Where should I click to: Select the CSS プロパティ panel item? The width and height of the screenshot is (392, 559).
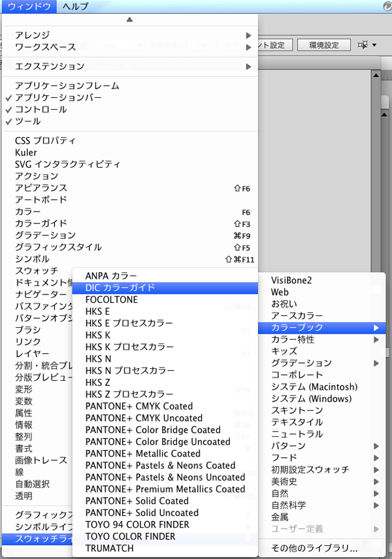pos(46,140)
